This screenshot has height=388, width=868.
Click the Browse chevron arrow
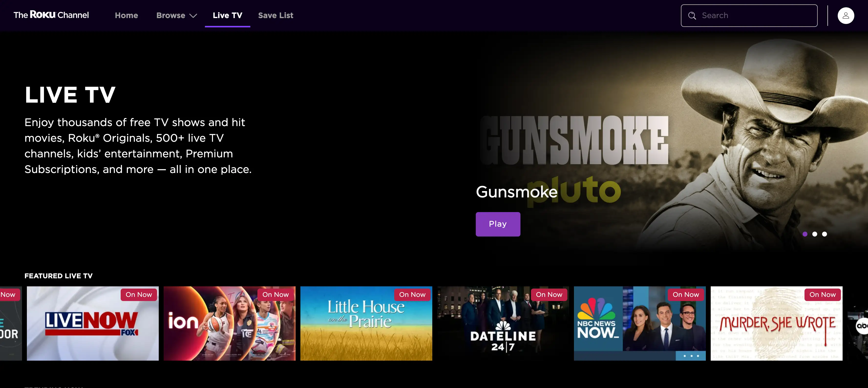tap(193, 16)
